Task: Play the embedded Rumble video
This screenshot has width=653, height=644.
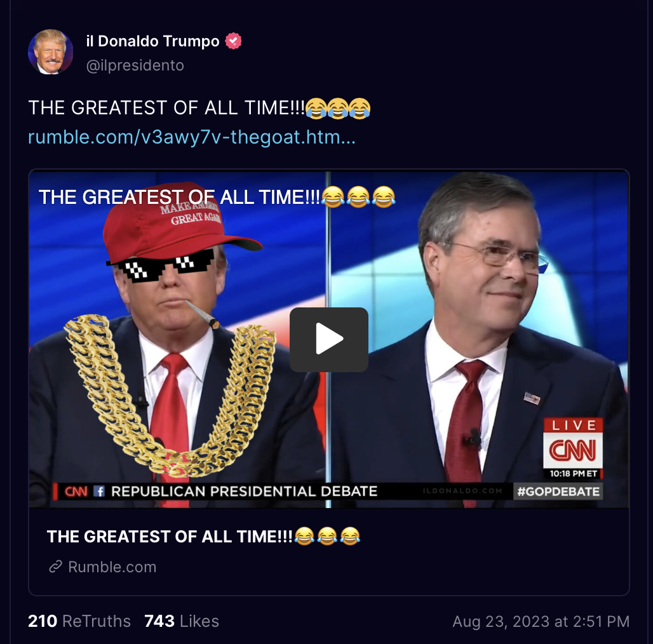Action: click(329, 339)
